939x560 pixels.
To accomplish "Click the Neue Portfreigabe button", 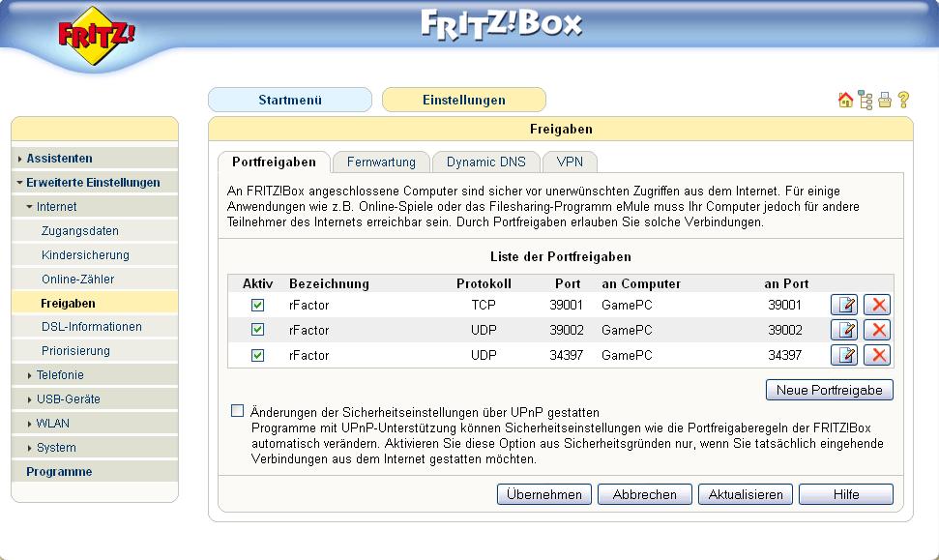I will tap(830, 390).
